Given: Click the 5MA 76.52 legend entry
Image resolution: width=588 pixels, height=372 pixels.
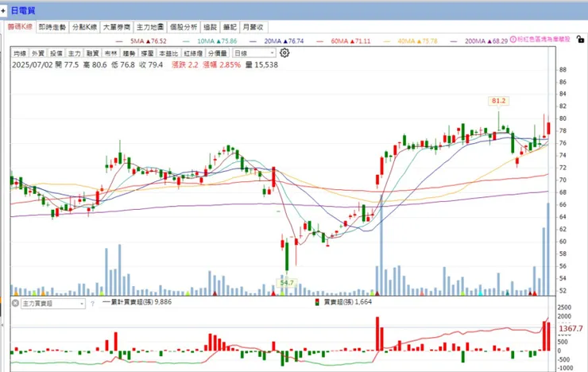Looking at the screenshot, I should (141, 41).
